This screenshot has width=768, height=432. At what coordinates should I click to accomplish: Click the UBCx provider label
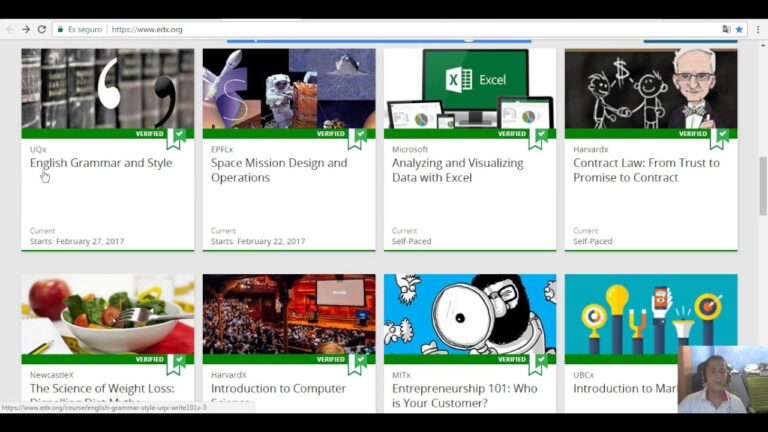coord(583,375)
